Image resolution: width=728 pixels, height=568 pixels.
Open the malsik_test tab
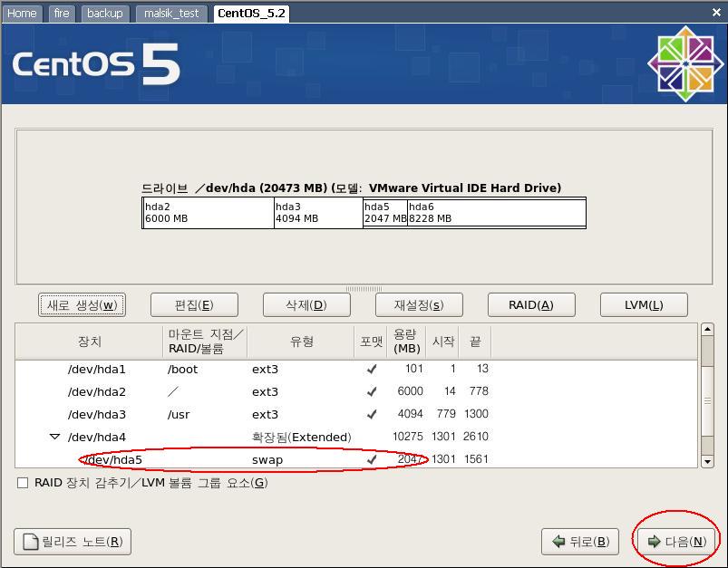click(x=171, y=13)
